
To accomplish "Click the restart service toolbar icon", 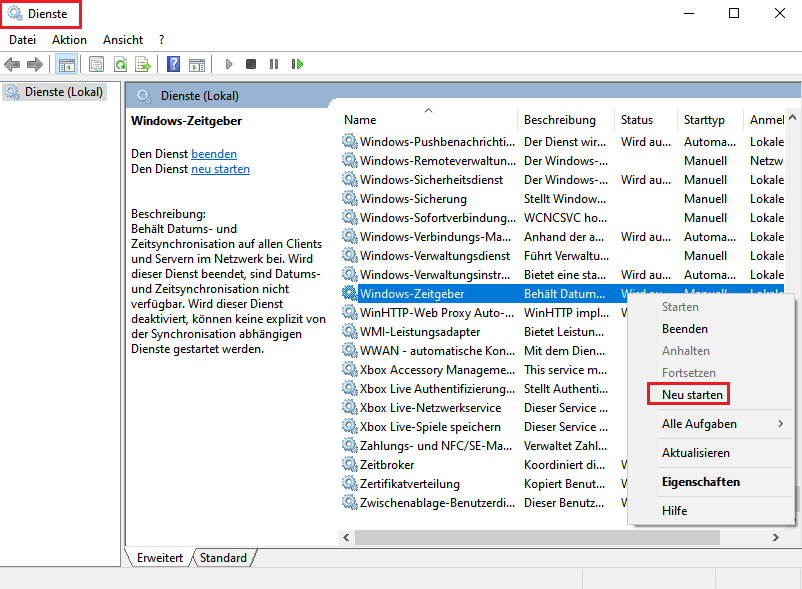I will pyautogui.click(x=297, y=64).
